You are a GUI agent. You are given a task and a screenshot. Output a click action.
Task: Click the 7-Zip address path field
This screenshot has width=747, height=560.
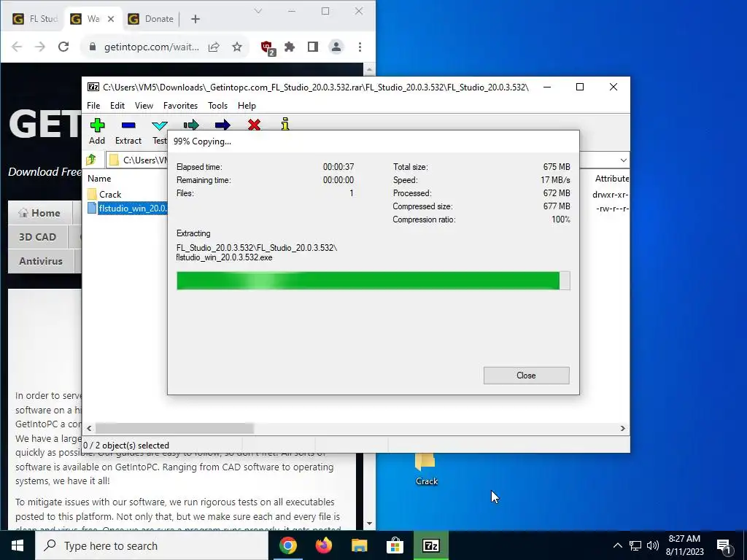coord(138,160)
